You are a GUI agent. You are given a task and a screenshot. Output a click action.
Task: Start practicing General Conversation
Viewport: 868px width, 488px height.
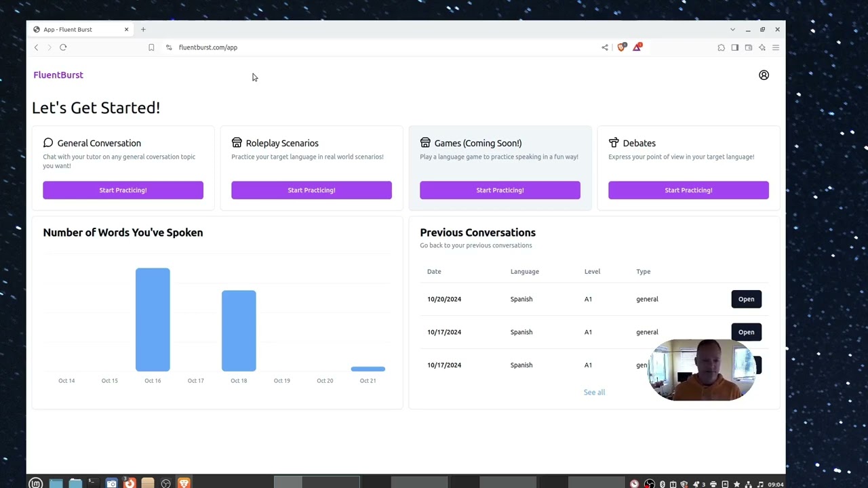[x=123, y=190]
